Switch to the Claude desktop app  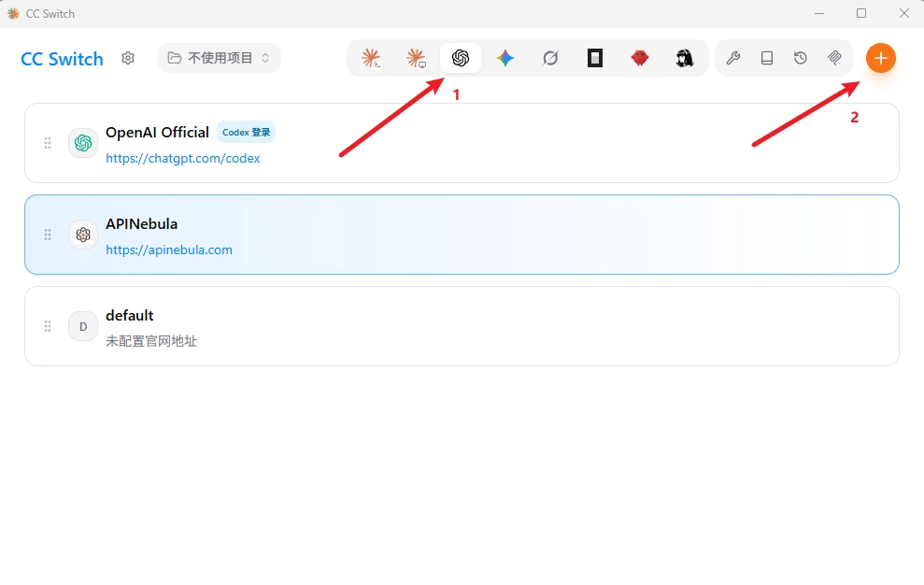[416, 58]
